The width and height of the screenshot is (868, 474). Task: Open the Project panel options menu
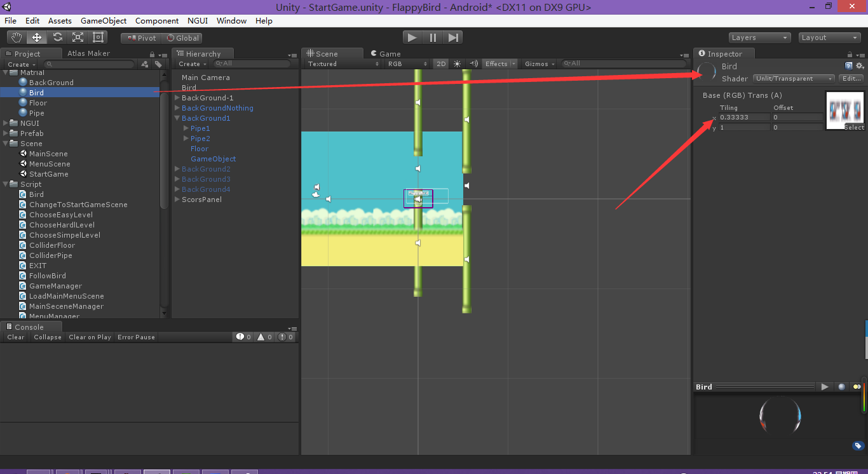(x=163, y=55)
